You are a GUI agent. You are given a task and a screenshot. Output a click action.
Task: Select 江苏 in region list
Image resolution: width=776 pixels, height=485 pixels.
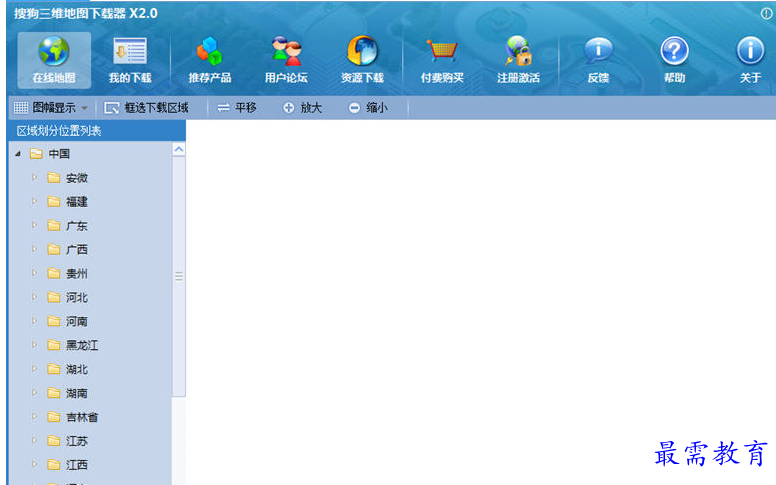[x=77, y=441]
